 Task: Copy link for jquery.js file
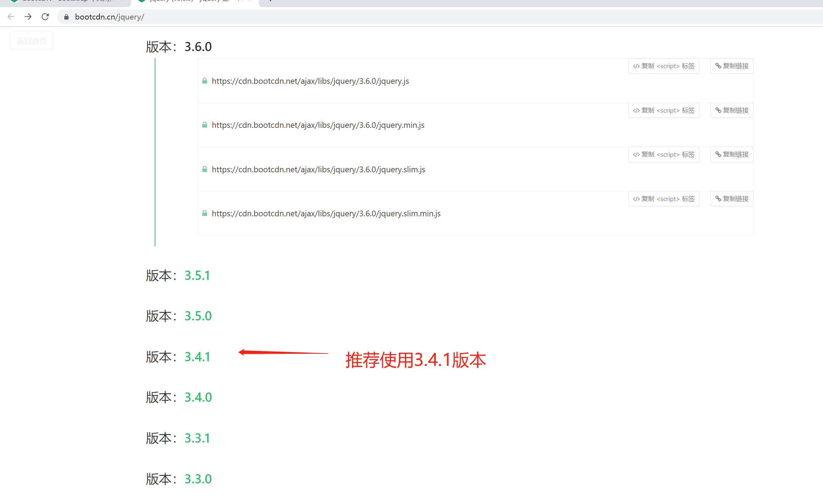(732, 66)
